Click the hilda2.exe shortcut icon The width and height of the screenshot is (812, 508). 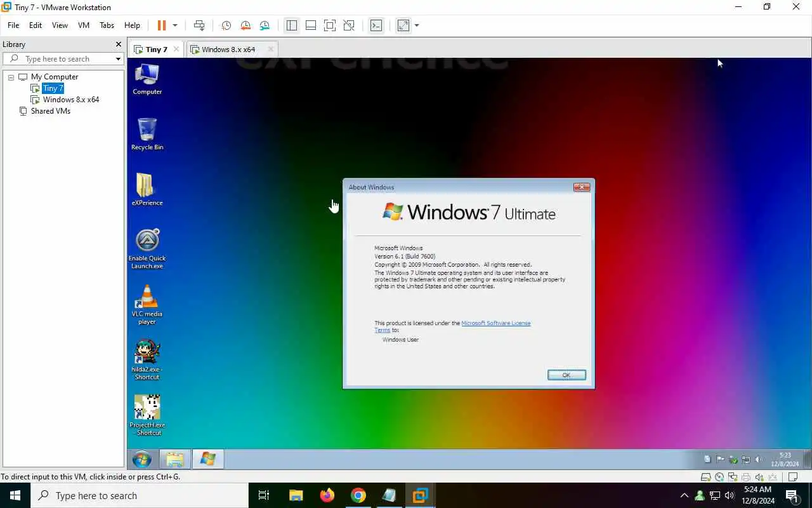click(x=147, y=360)
